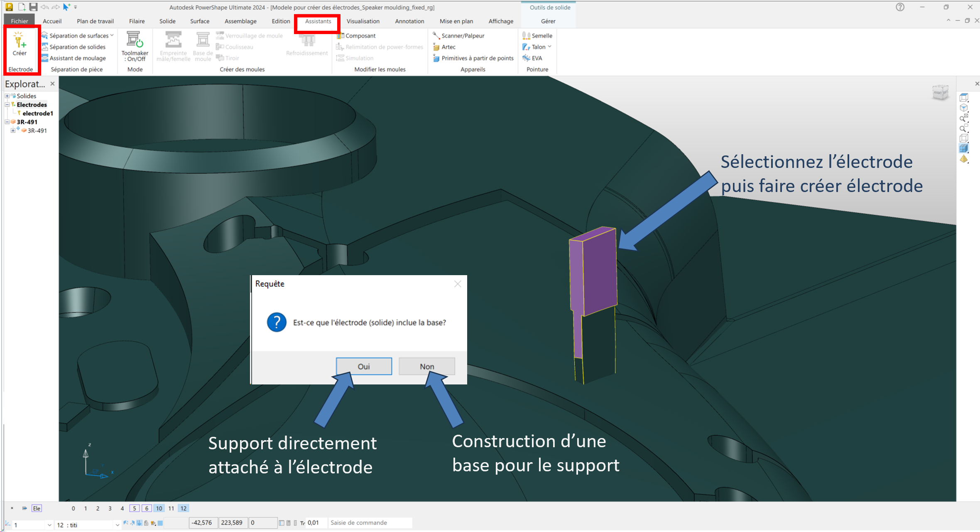Toggle level 5 visibility
The height and width of the screenshot is (532, 980).
pyautogui.click(x=134, y=508)
